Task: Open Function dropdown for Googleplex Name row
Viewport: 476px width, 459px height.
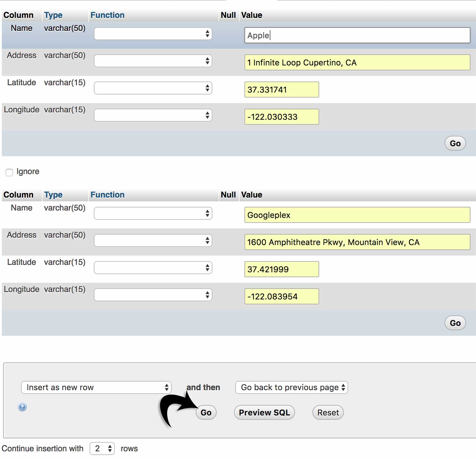Action: pos(153,213)
